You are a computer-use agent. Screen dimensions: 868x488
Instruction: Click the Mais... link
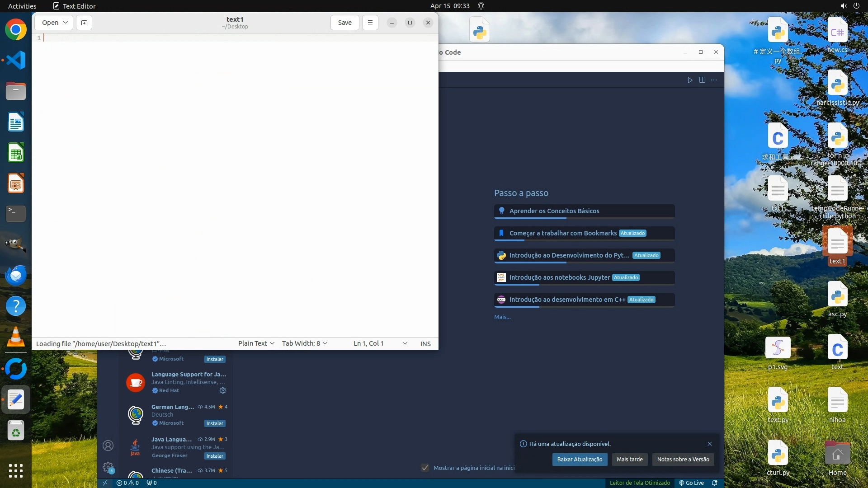502,317
